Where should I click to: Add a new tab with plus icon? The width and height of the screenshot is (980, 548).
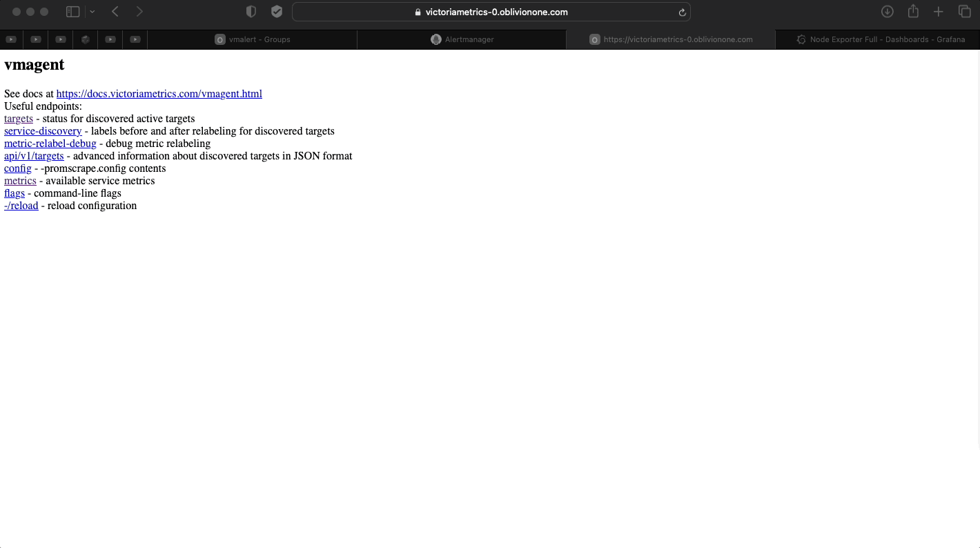tap(939, 12)
